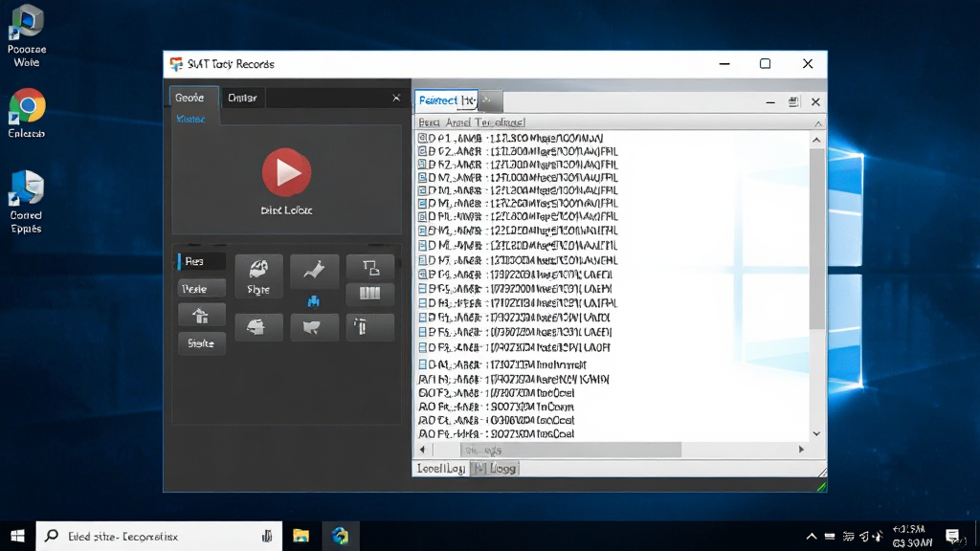Select the barcode-style stripes icon button
The width and height of the screenshot is (980, 551).
point(370,294)
